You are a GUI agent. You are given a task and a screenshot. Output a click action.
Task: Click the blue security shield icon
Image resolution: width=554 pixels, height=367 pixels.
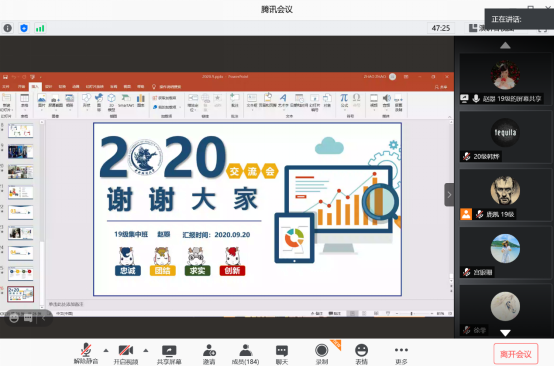tap(24, 28)
